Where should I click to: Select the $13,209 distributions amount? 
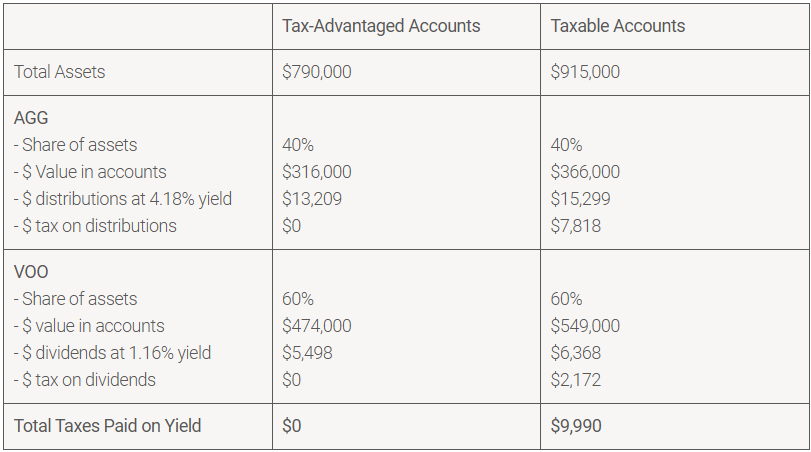click(x=312, y=199)
